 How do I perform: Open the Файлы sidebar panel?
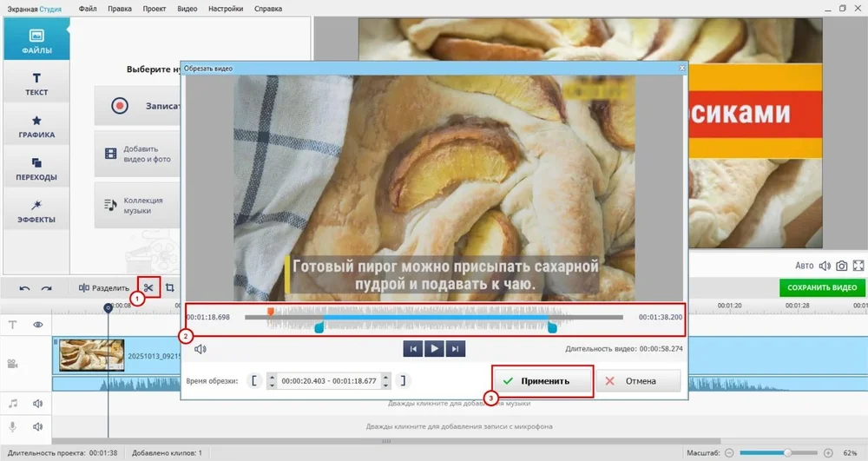tap(36, 39)
